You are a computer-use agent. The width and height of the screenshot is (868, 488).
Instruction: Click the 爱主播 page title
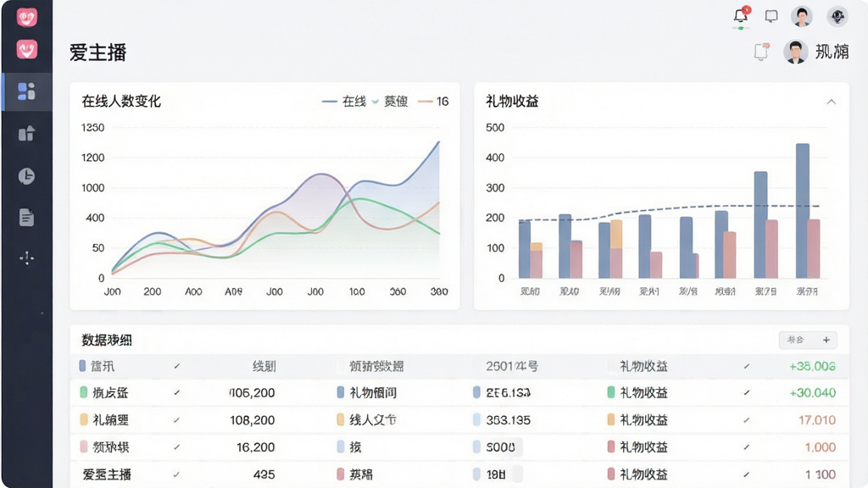coord(98,53)
